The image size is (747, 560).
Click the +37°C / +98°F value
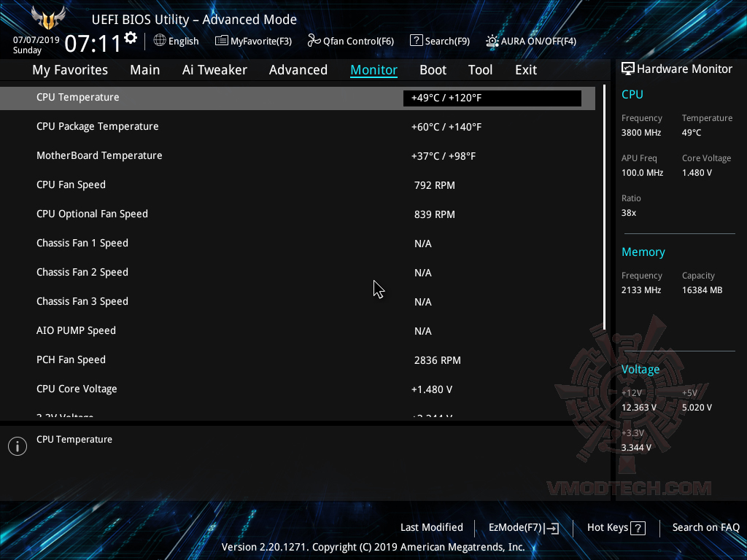[x=444, y=156]
